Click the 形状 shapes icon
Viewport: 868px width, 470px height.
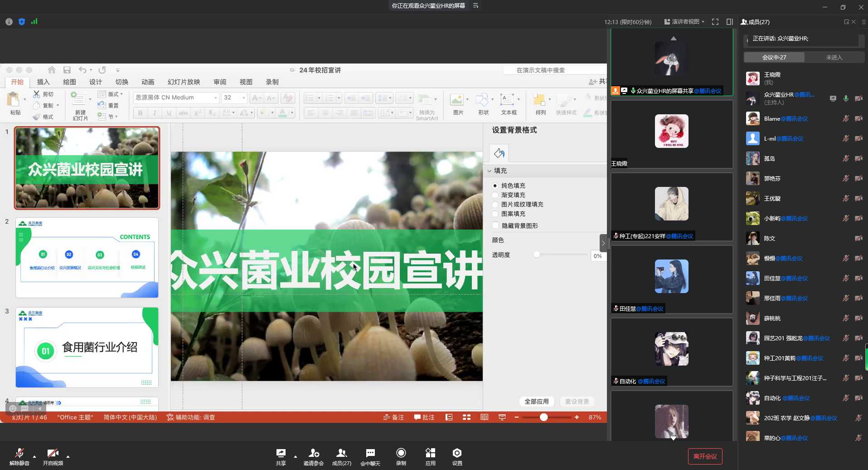(x=482, y=99)
